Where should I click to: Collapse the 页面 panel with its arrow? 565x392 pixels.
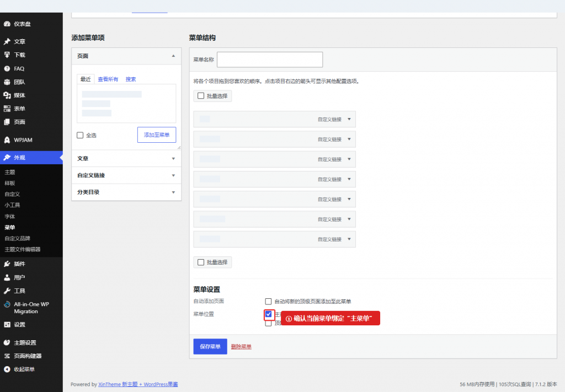tap(173, 56)
